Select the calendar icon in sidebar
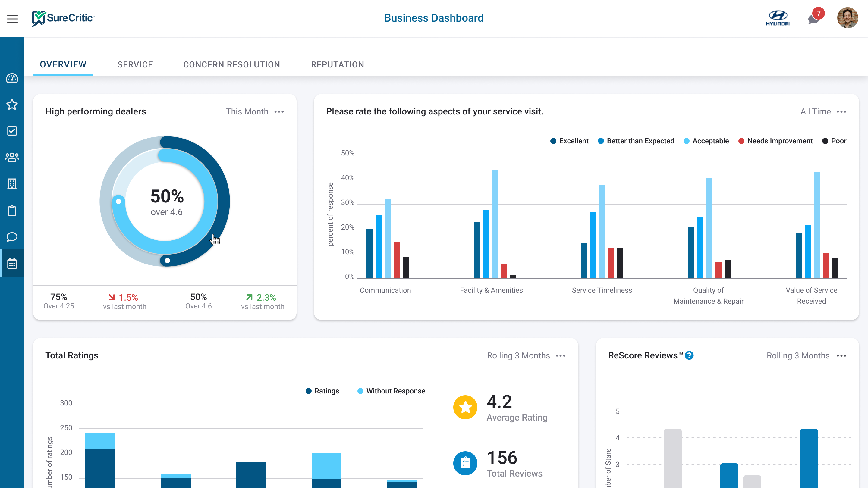 pyautogui.click(x=12, y=263)
